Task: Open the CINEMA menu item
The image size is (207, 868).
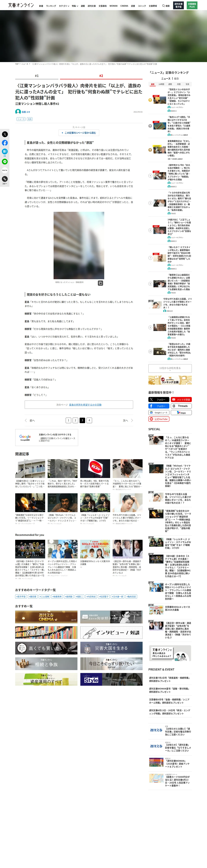Action: [124, 6]
